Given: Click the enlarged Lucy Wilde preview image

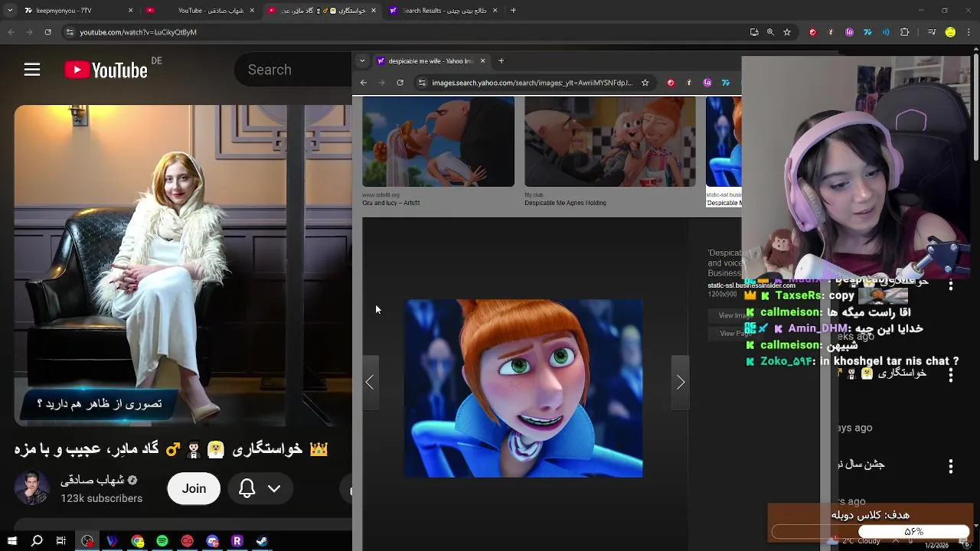Looking at the screenshot, I should pos(524,388).
